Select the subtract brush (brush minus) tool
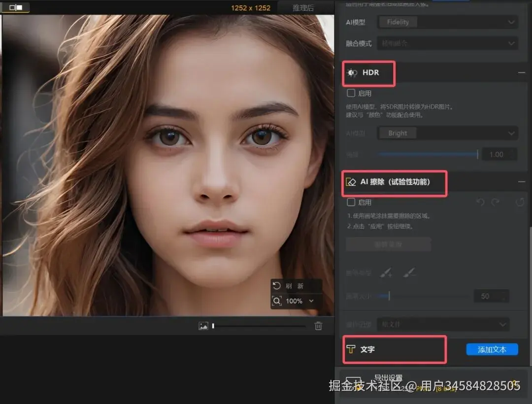532x404 pixels. click(409, 272)
